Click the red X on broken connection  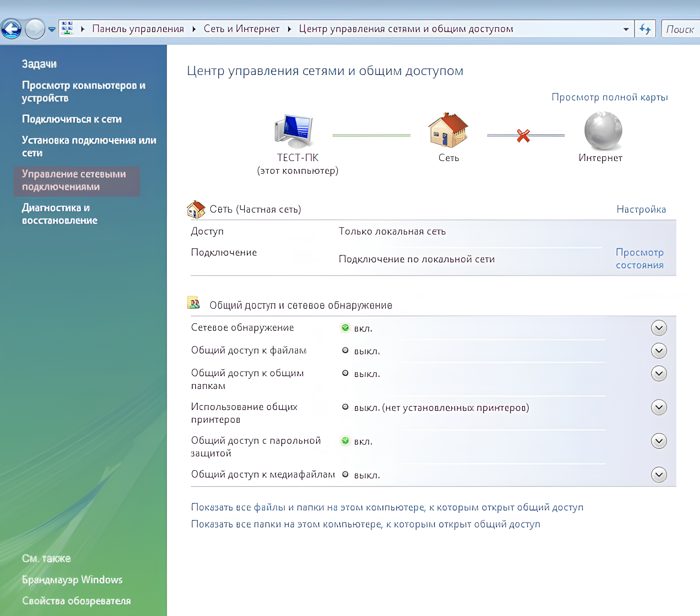[523, 136]
